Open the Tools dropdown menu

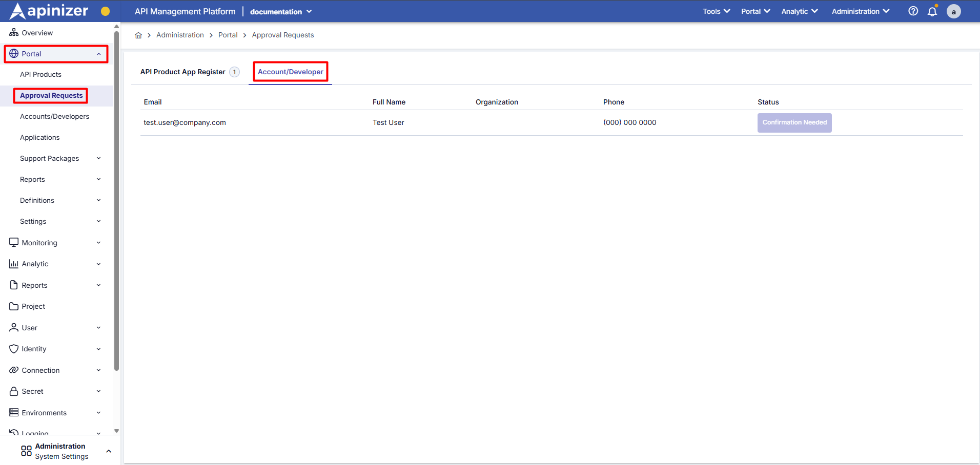point(716,11)
